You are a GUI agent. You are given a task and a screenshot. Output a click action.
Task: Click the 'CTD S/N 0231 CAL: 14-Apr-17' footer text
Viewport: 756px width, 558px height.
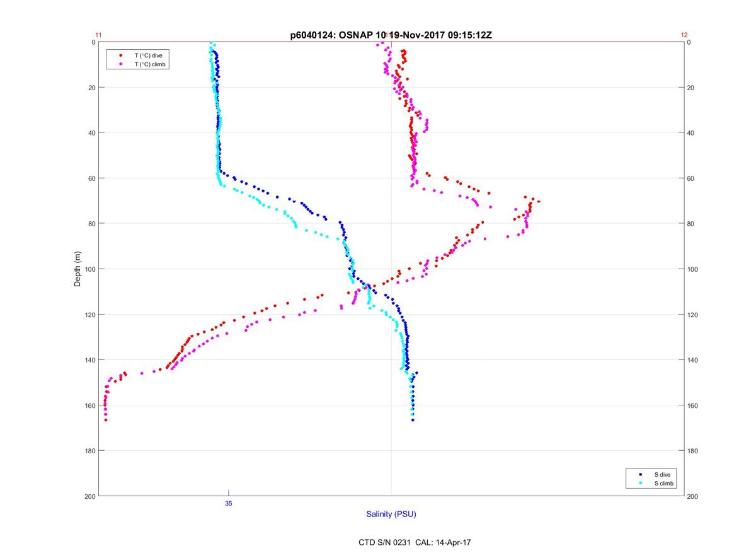click(415, 542)
